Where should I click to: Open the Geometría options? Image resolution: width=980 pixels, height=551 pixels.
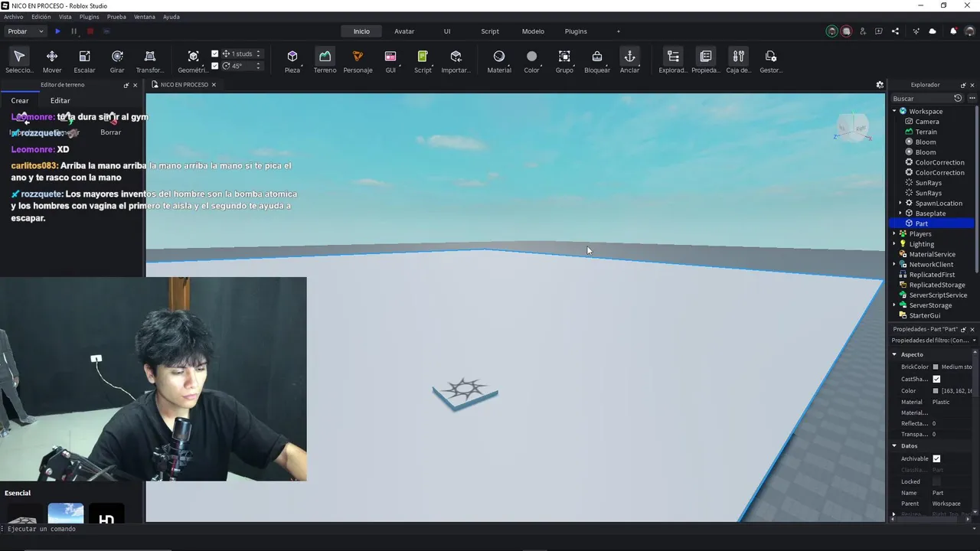tap(193, 61)
